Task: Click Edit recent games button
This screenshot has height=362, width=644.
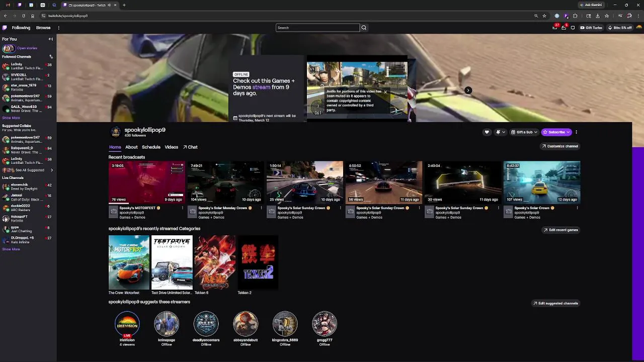Action: [x=560, y=230]
